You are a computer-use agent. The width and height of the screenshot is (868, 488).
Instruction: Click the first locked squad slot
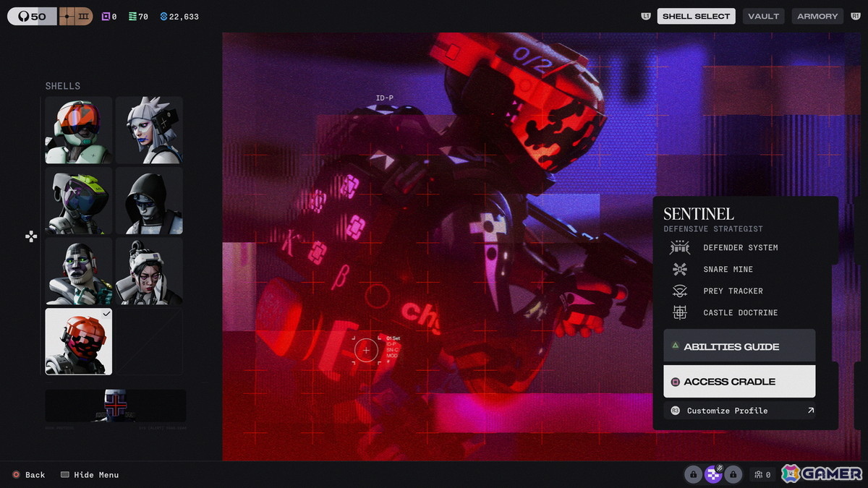pos(693,474)
